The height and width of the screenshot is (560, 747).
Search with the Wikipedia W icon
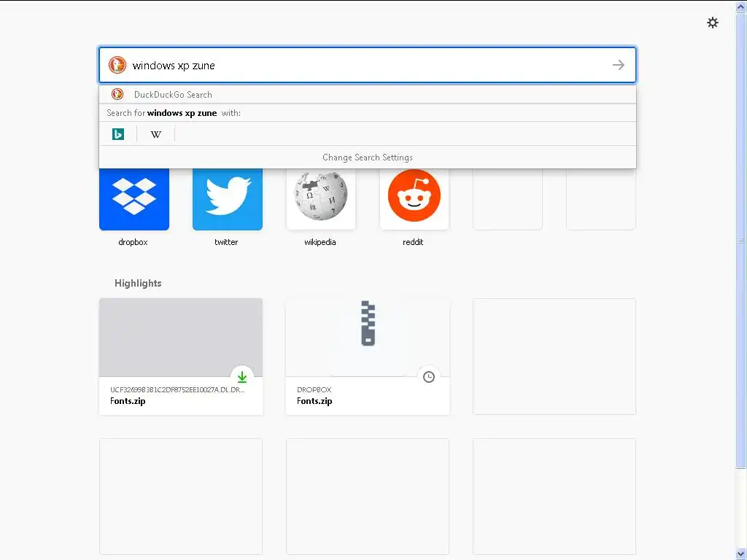tap(156, 134)
